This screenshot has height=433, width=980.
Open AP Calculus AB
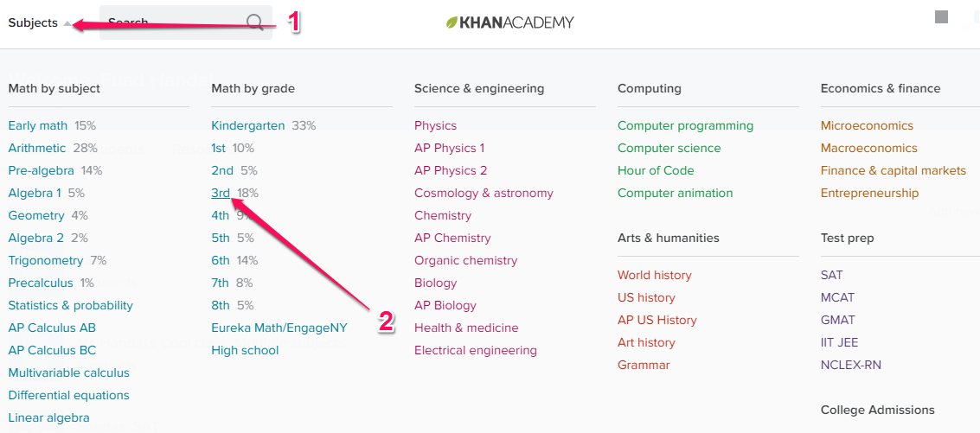(x=52, y=328)
